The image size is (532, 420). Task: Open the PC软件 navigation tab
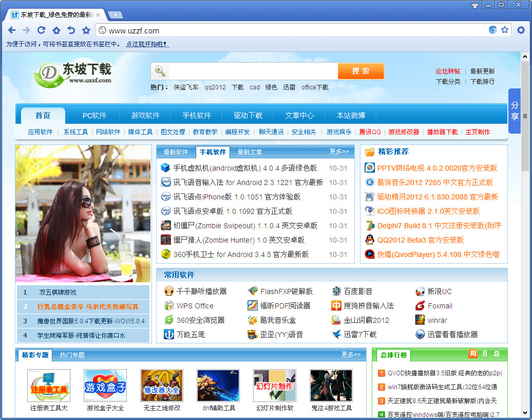94,116
